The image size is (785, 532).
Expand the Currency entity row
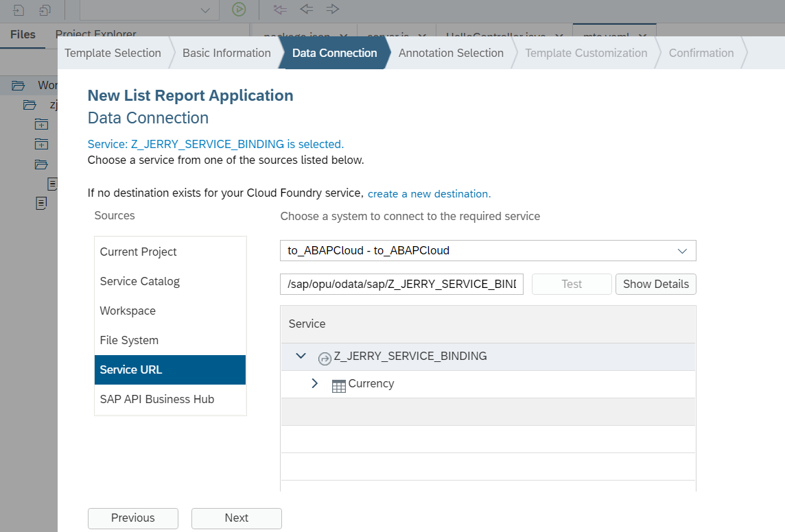coord(314,383)
